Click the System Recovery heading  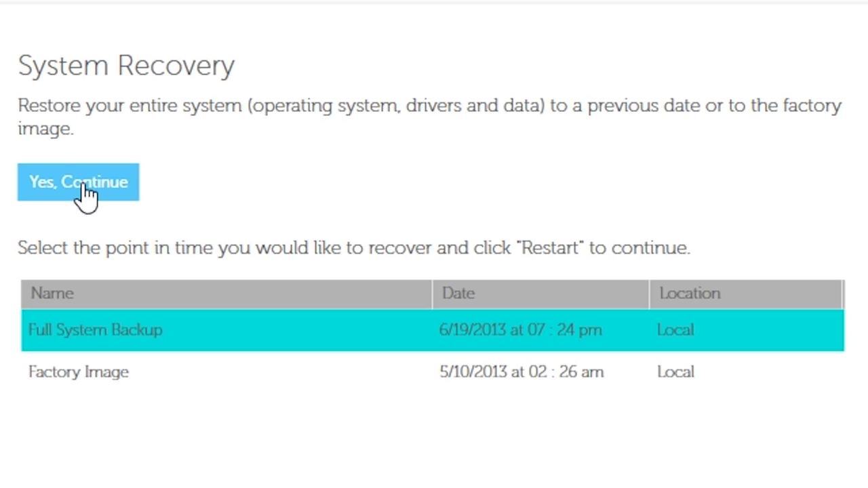tap(126, 66)
